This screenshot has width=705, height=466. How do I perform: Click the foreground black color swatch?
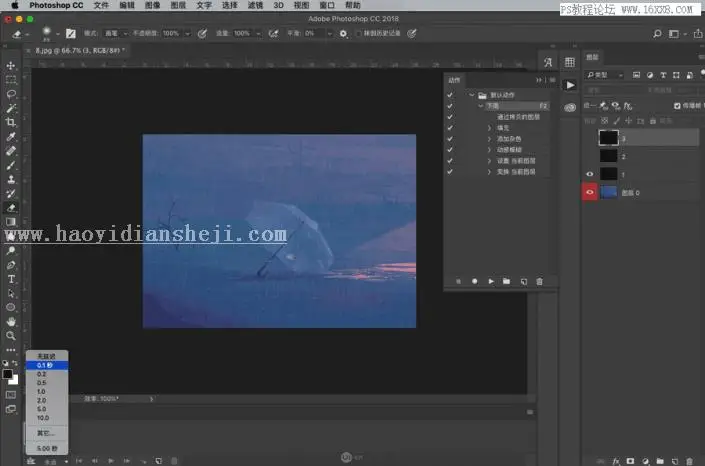coord(7,374)
